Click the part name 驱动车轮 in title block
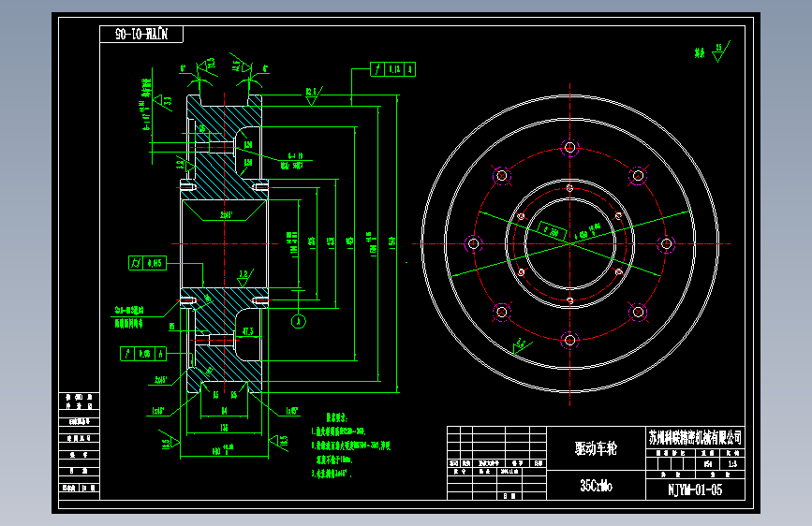This screenshot has height=526, width=812. pos(596,448)
